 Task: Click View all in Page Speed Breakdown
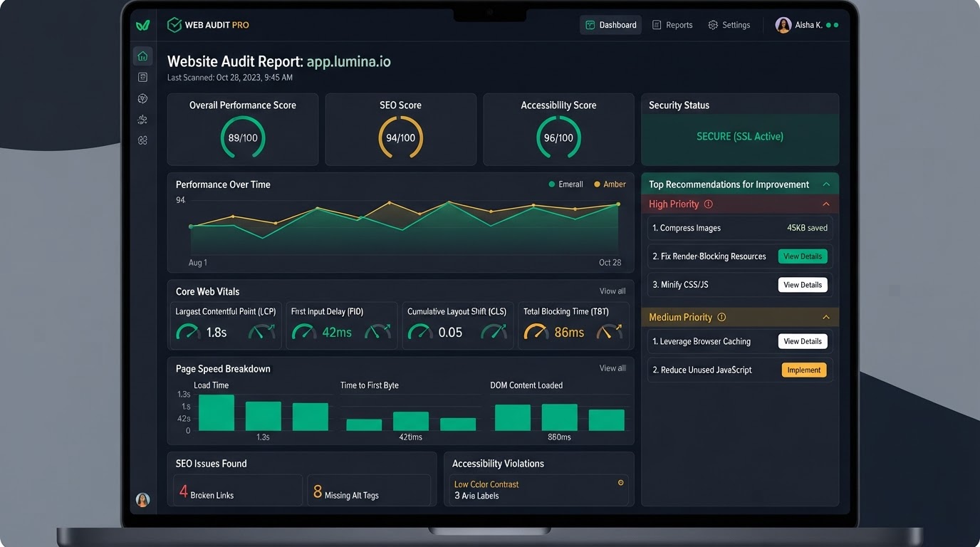coord(612,368)
